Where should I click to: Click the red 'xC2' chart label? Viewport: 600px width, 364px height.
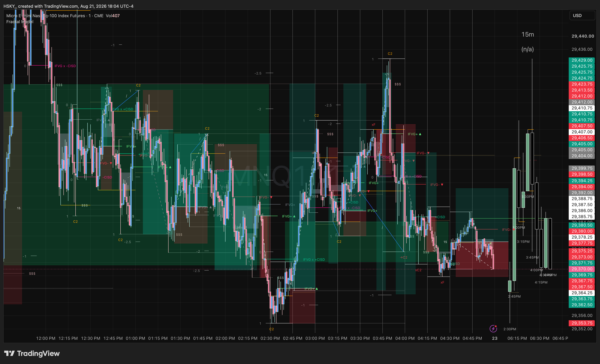418,270
